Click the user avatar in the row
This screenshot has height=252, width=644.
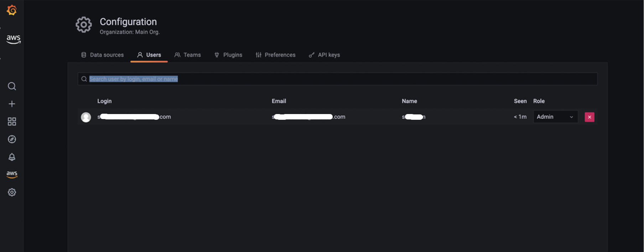click(86, 117)
